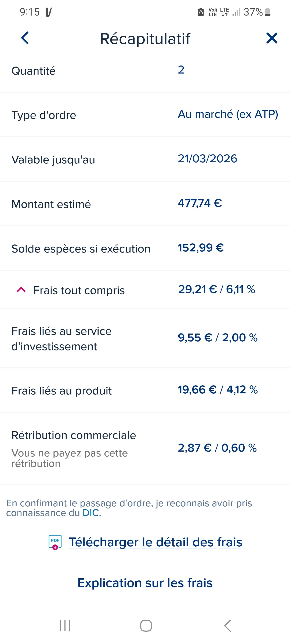Tap the PDF download icon
The width and height of the screenshot is (290, 644).
click(55, 542)
